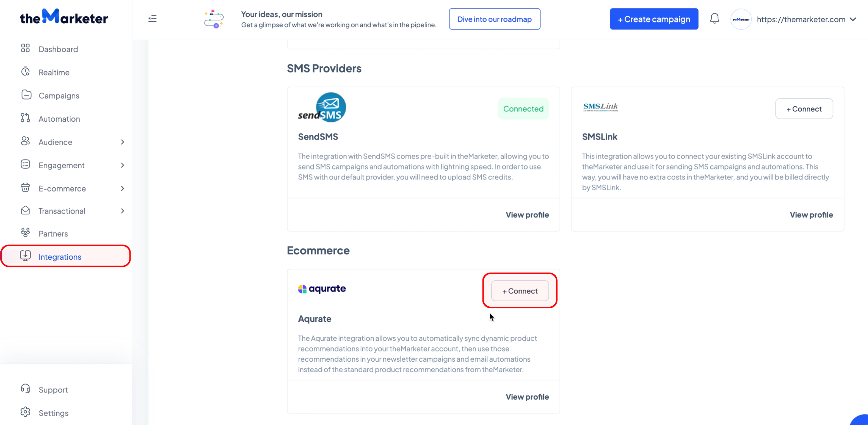868x425 pixels.
Task: Expand the Audience submenu chevron
Action: (x=122, y=142)
